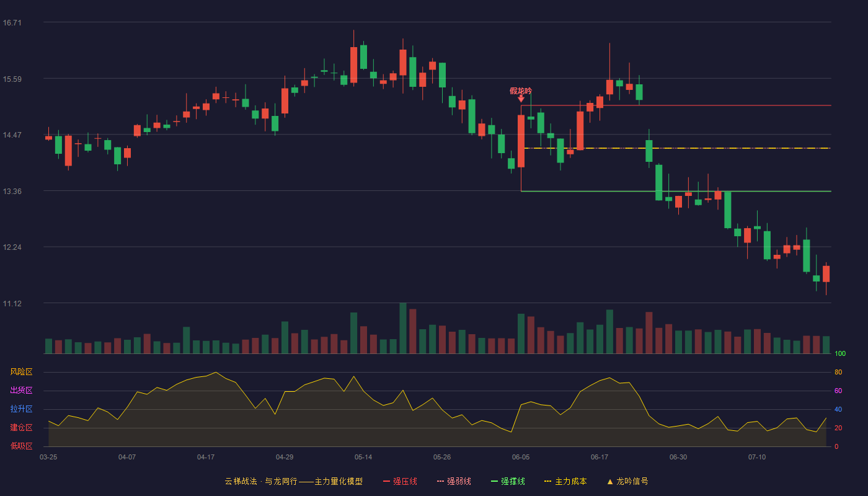Toggle the 龙吟信号 legend label
The width and height of the screenshot is (868, 496).
coord(632,481)
